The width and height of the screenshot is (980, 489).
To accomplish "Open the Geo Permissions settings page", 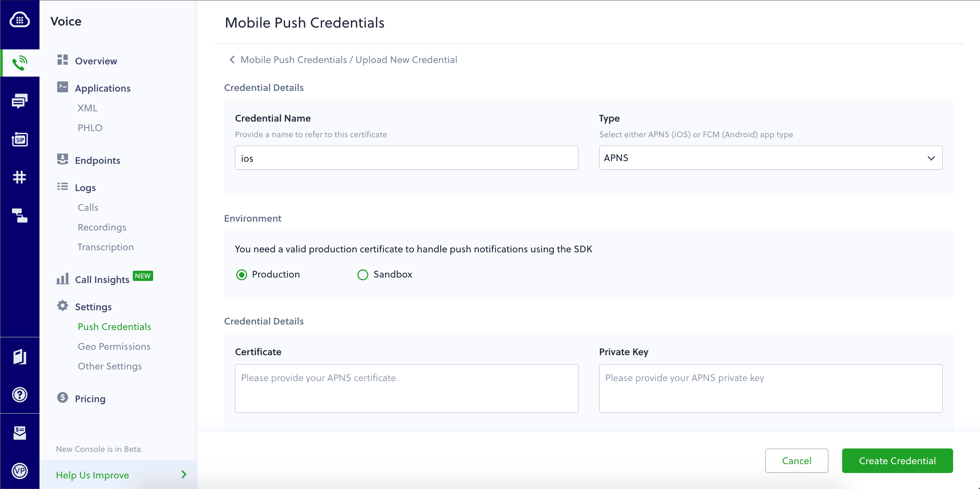I will tap(114, 346).
